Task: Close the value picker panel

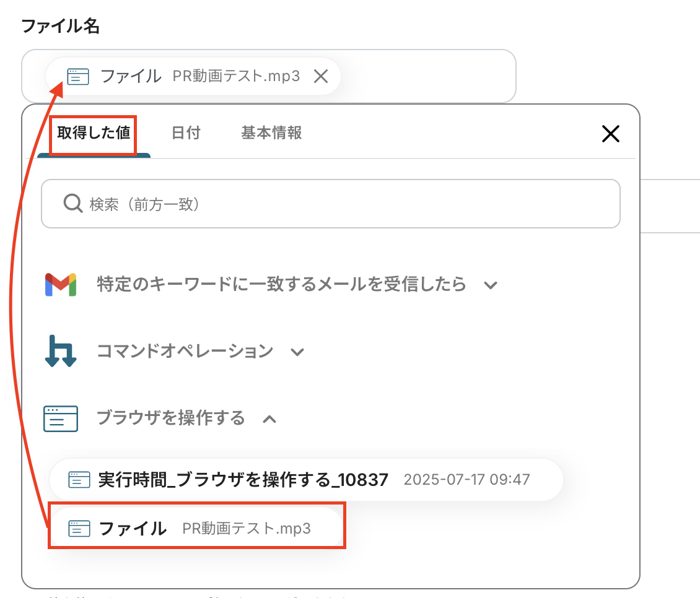Action: (x=610, y=134)
